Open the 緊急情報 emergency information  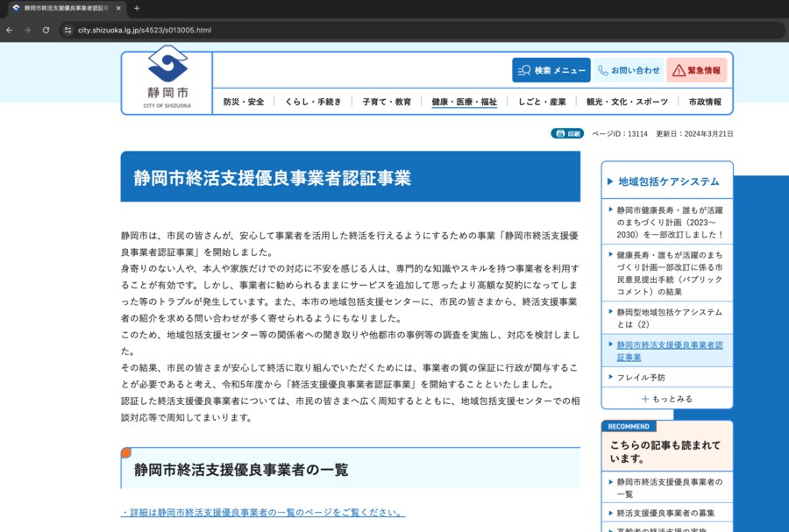(x=697, y=70)
